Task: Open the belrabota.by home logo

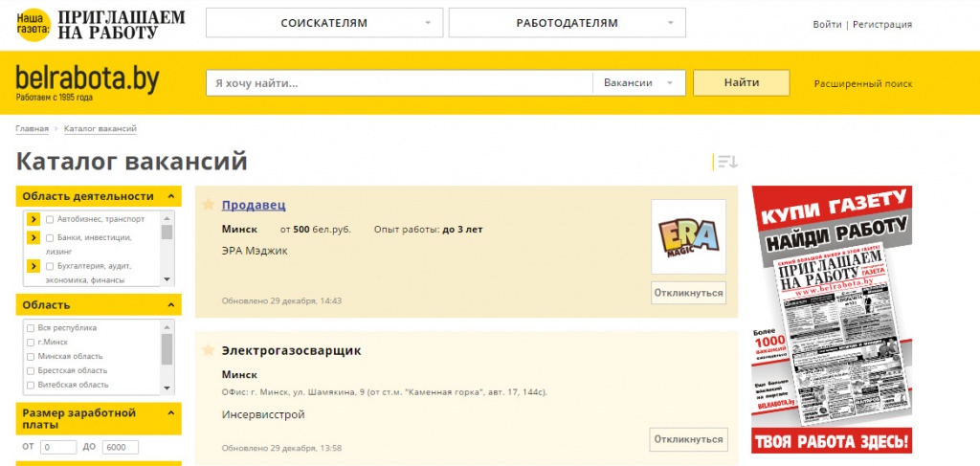Action: pyautogui.click(x=87, y=82)
